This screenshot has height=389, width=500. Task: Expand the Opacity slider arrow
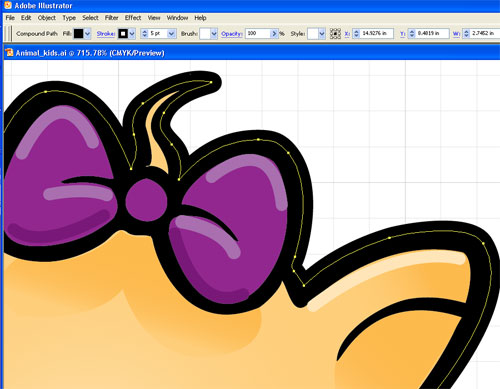pos(274,33)
